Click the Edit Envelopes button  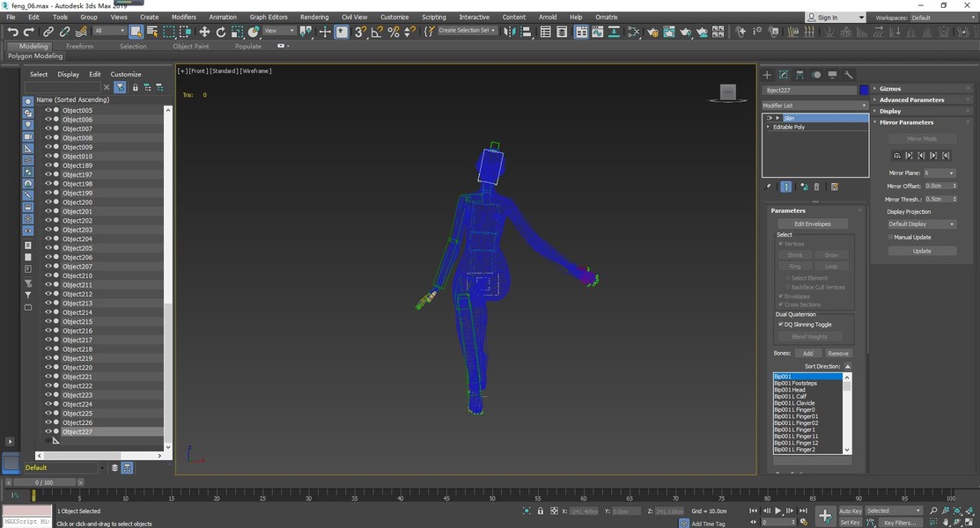pyautogui.click(x=812, y=224)
